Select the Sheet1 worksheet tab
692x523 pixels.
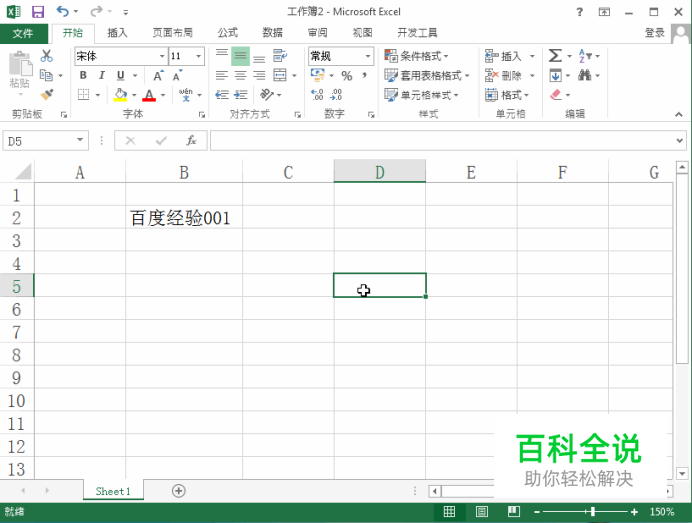(113, 491)
